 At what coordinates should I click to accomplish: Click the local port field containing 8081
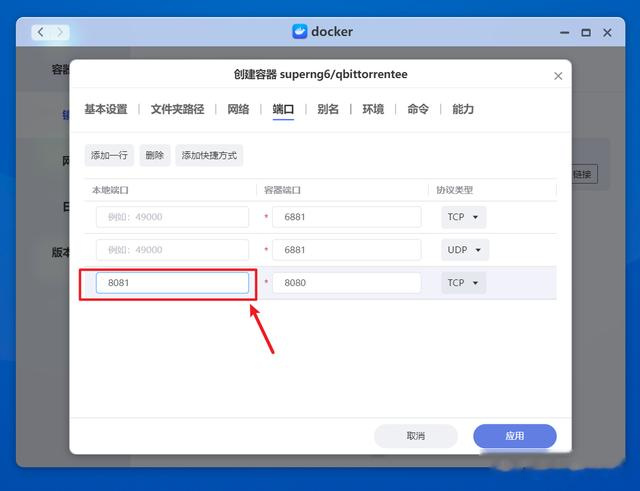tap(172, 283)
